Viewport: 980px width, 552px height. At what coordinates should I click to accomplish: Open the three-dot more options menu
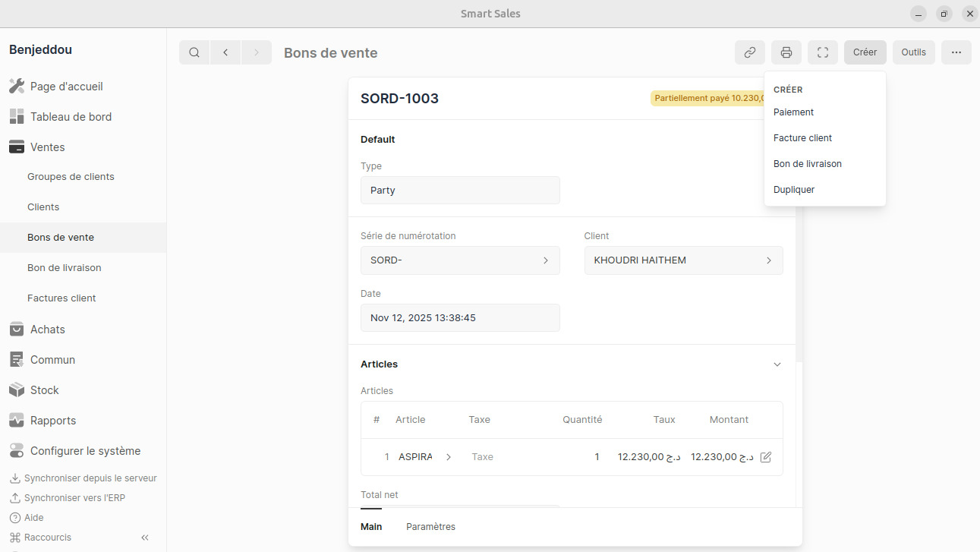956,52
